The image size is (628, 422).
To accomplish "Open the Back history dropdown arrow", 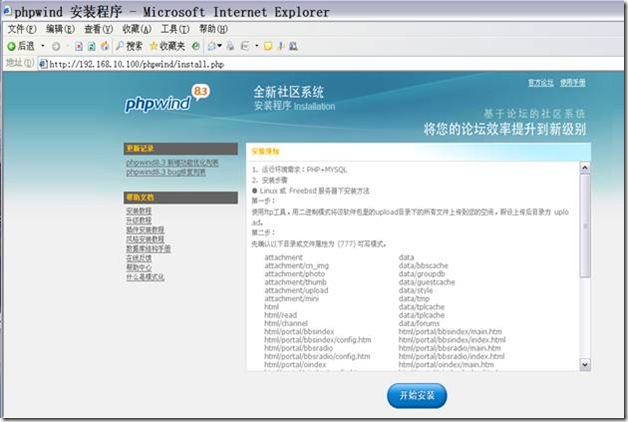I will (x=42, y=46).
